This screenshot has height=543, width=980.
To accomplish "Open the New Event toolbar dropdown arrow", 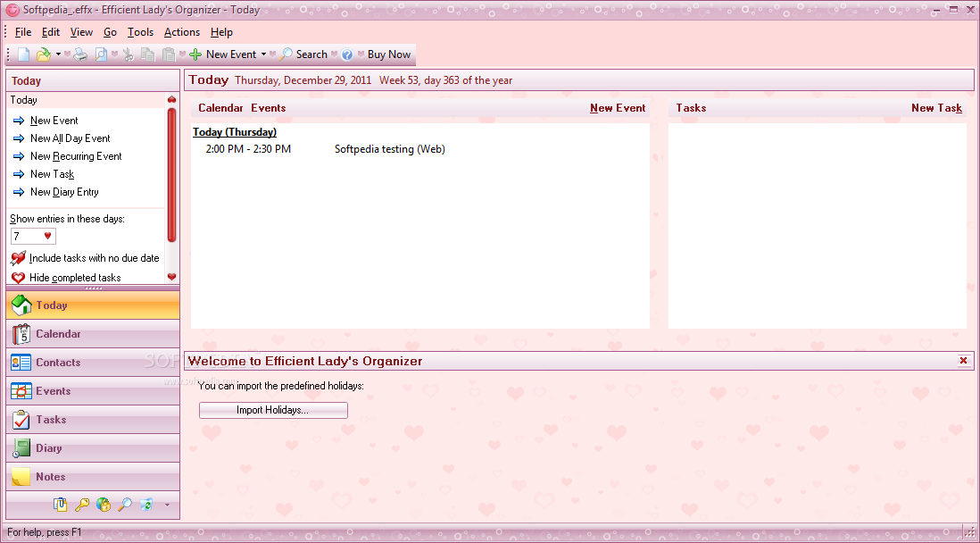I will (263, 54).
